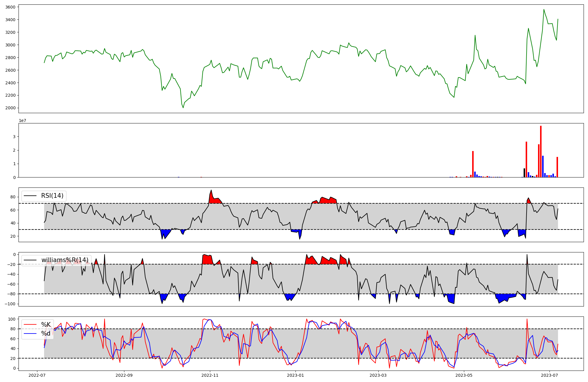Click the black volume bar

tap(524, 173)
